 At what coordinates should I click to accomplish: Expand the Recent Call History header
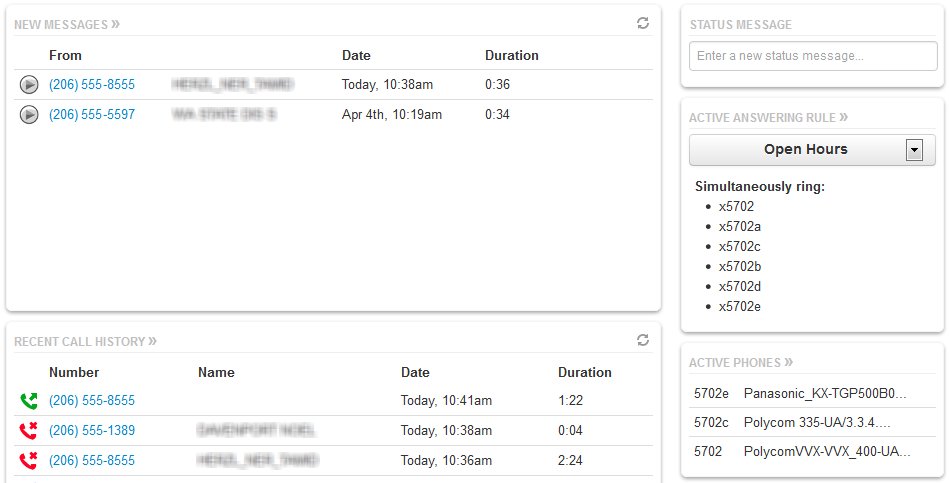85,341
